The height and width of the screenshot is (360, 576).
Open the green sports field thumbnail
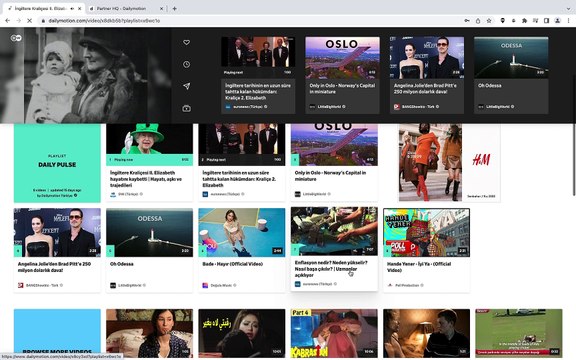(x=519, y=333)
